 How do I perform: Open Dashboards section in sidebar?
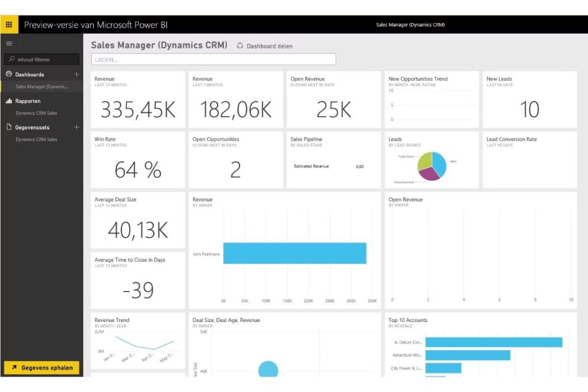tap(30, 75)
